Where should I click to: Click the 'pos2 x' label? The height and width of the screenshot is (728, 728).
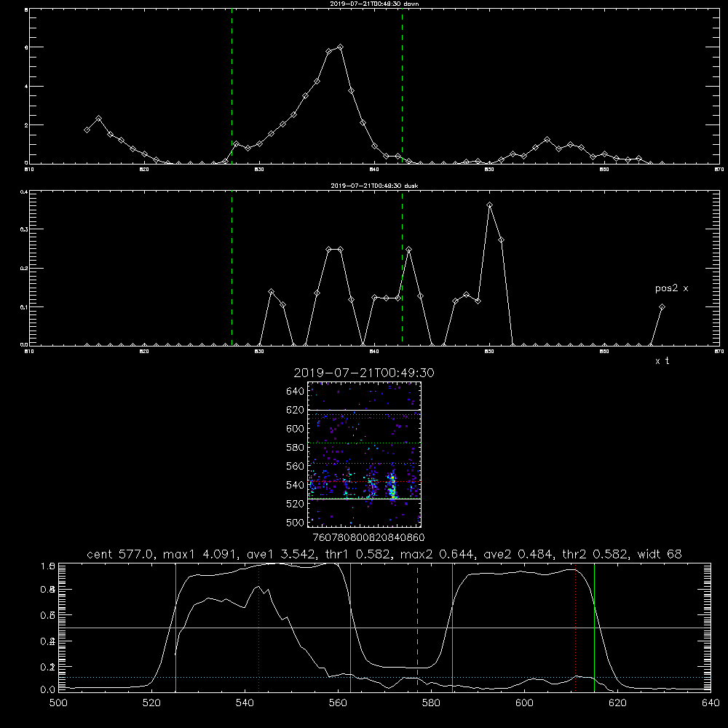click(x=671, y=288)
